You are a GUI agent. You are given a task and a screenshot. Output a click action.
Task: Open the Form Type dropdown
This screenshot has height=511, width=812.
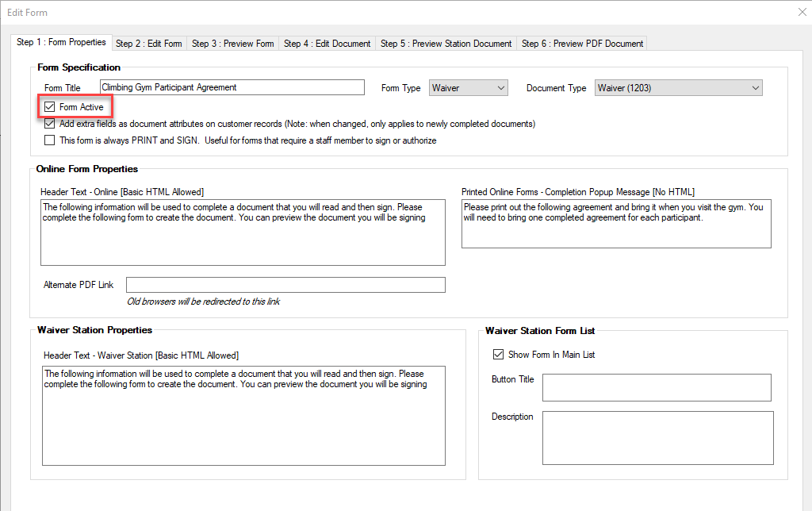468,88
